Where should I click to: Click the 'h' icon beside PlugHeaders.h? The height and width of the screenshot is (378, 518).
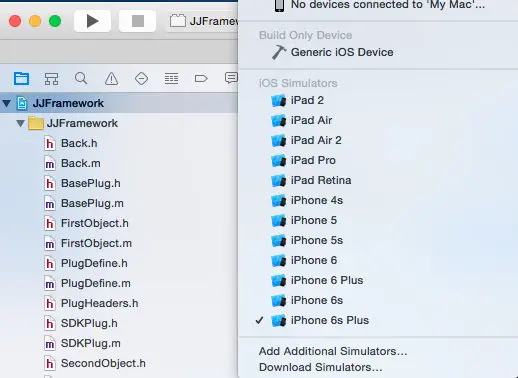(x=50, y=304)
